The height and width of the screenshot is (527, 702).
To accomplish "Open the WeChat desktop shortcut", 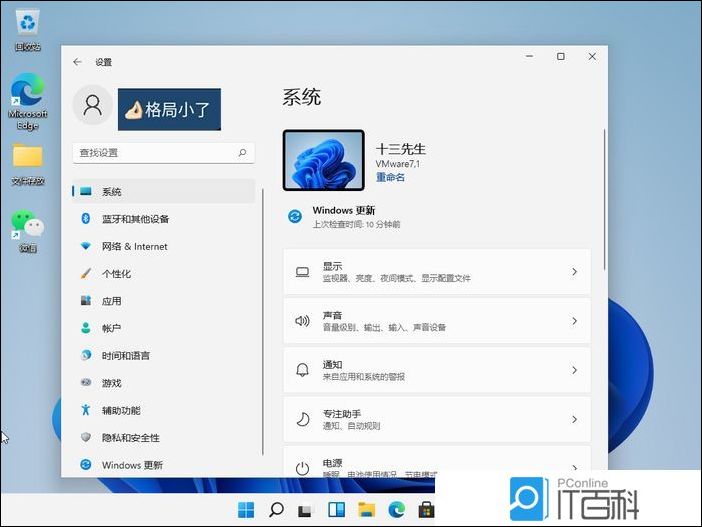I will pyautogui.click(x=27, y=226).
